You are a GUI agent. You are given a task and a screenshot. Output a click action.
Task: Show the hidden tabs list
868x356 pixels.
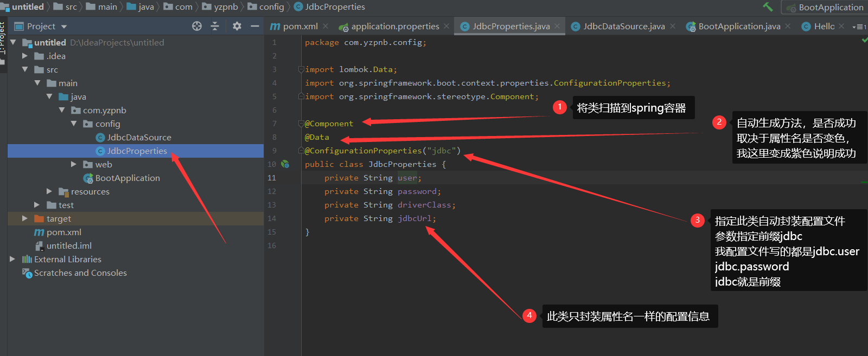tap(859, 27)
